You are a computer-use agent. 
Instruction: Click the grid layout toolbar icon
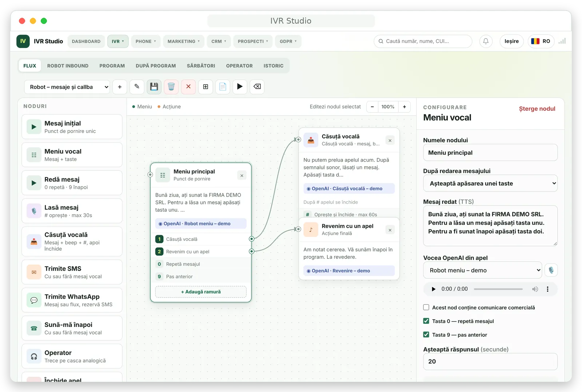tap(206, 87)
